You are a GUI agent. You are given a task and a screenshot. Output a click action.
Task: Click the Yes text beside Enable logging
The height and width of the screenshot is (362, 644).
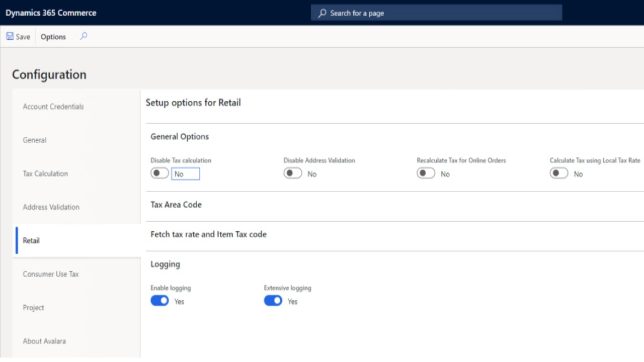pos(179,302)
